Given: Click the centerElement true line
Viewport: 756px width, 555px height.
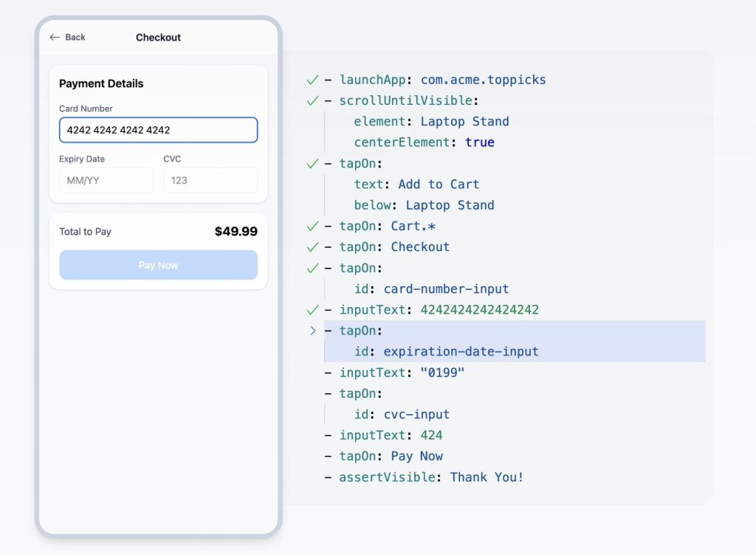Looking at the screenshot, I should tap(424, 142).
